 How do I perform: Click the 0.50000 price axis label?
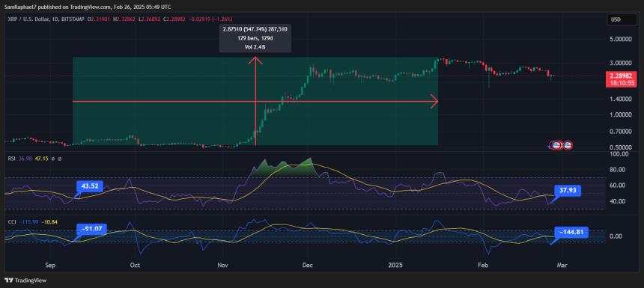click(x=620, y=147)
